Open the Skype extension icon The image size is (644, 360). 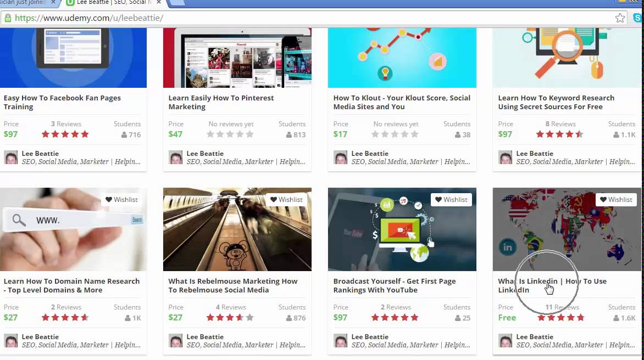click(638, 18)
